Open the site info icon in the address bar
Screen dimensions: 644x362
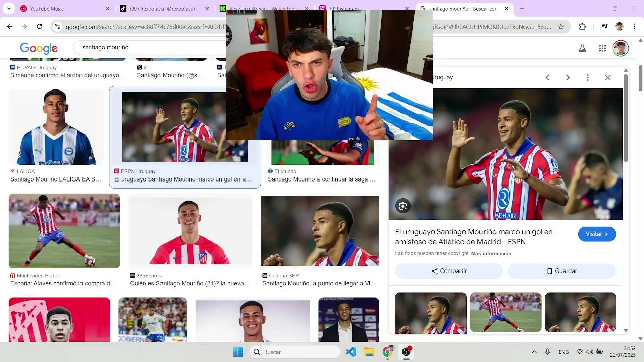pyautogui.click(x=57, y=27)
